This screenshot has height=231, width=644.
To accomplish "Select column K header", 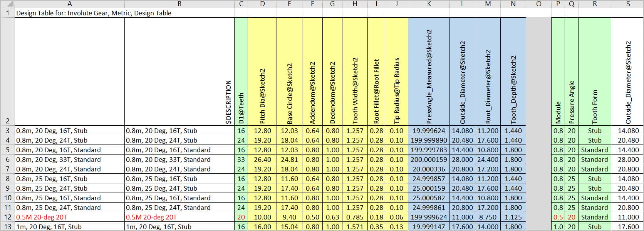I will coord(429,4).
